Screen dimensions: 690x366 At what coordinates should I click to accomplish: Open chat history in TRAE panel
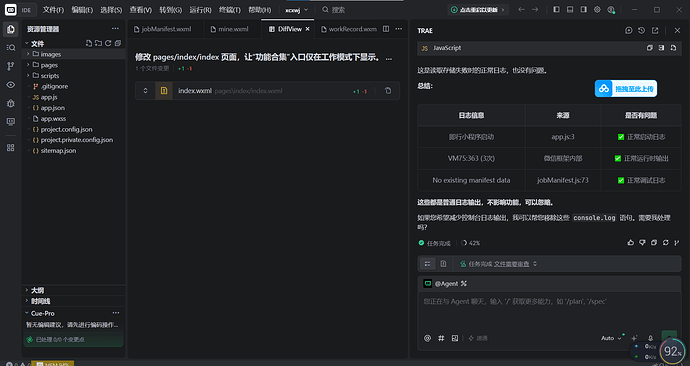642,30
